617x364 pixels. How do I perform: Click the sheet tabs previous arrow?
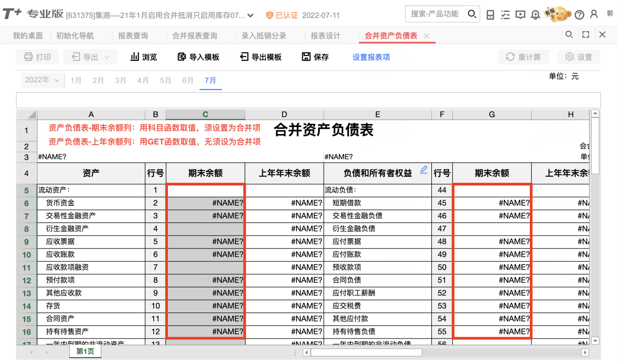pyautogui.click(x=32, y=352)
